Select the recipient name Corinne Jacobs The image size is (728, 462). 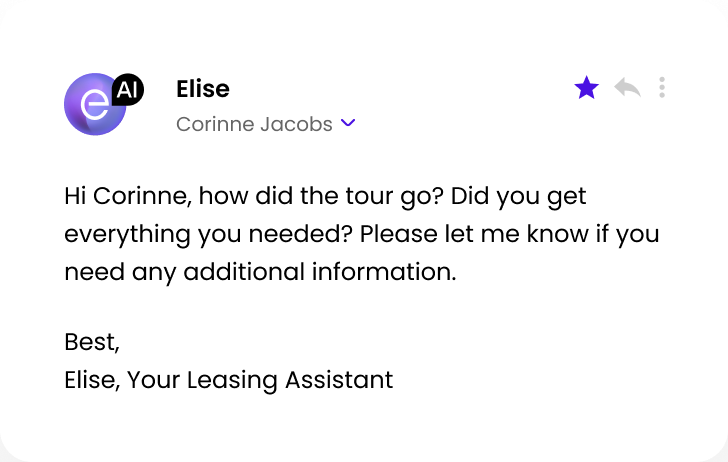coord(254,124)
